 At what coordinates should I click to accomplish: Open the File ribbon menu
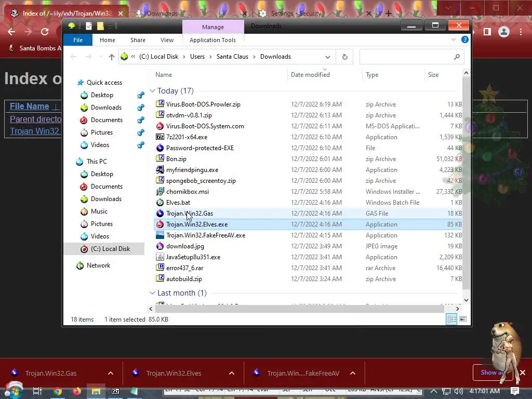tap(78, 39)
